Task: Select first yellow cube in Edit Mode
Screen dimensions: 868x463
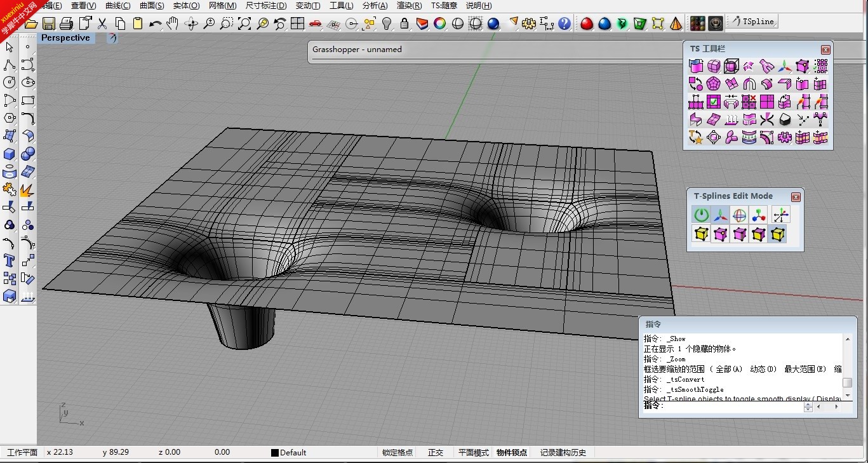Action: pos(701,234)
